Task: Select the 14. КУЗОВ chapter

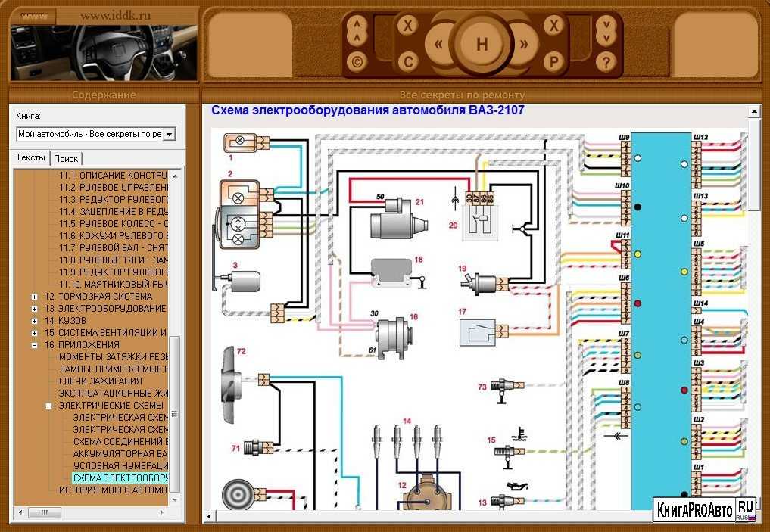Action: [x=65, y=320]
